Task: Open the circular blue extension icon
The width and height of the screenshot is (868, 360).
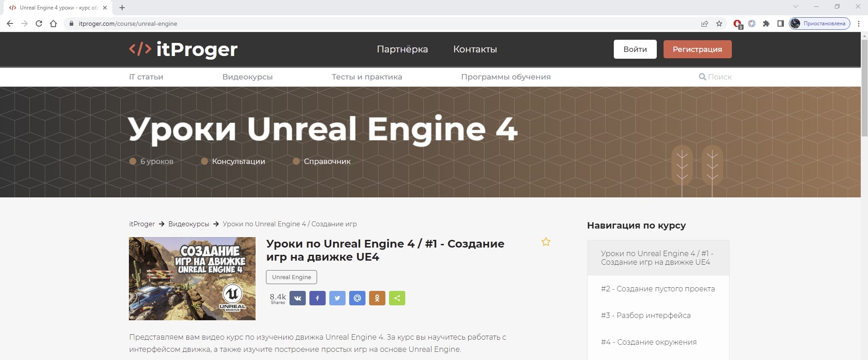Action: 752,23
